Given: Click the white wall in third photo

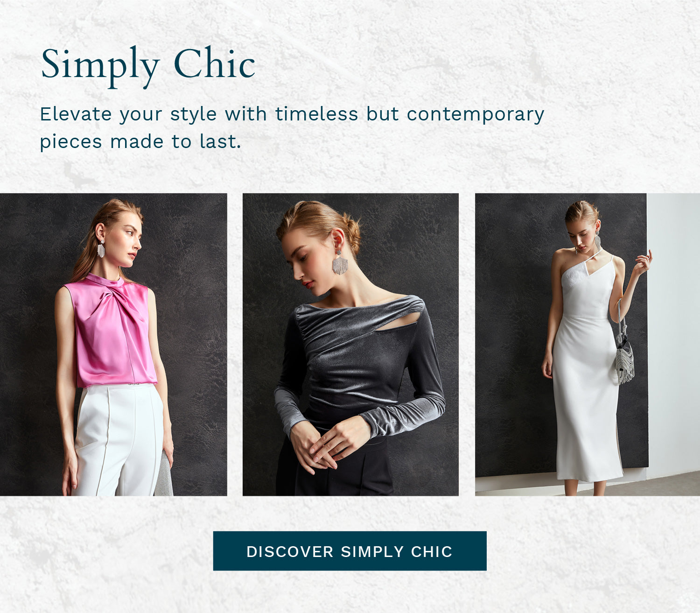Looking at the screenshot, I should 673,334.
